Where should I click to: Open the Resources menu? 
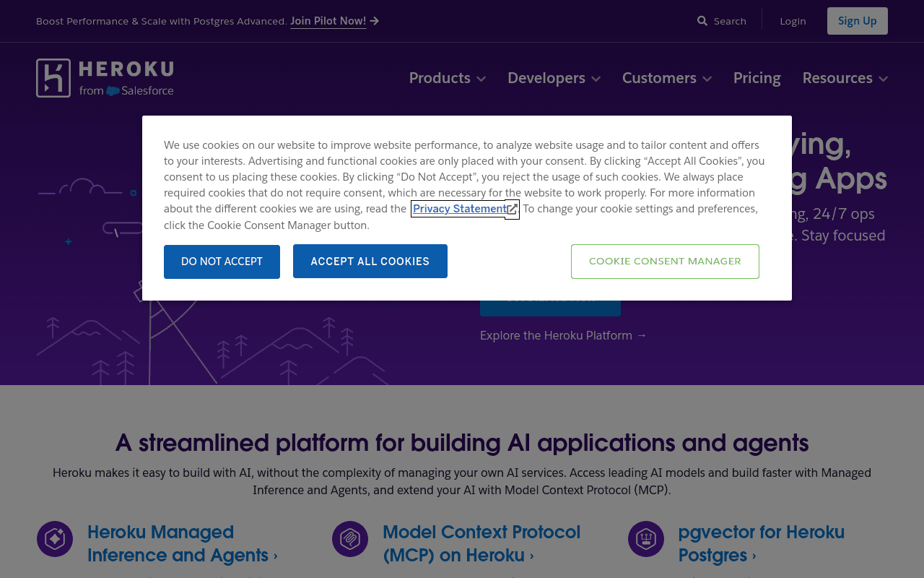coord(845,78)
